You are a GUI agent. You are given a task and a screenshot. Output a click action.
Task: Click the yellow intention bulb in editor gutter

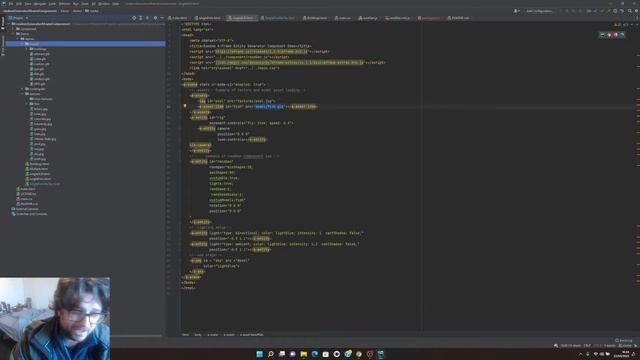pyautogui.click(x=185, y=106)
